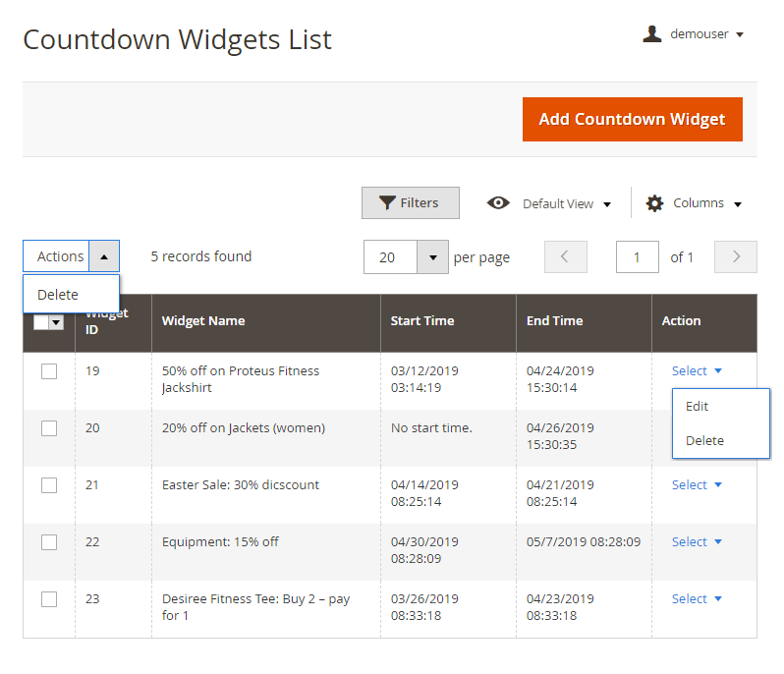Click the Default View eye icon
This screenshot has height=674, width=784.
498,203
